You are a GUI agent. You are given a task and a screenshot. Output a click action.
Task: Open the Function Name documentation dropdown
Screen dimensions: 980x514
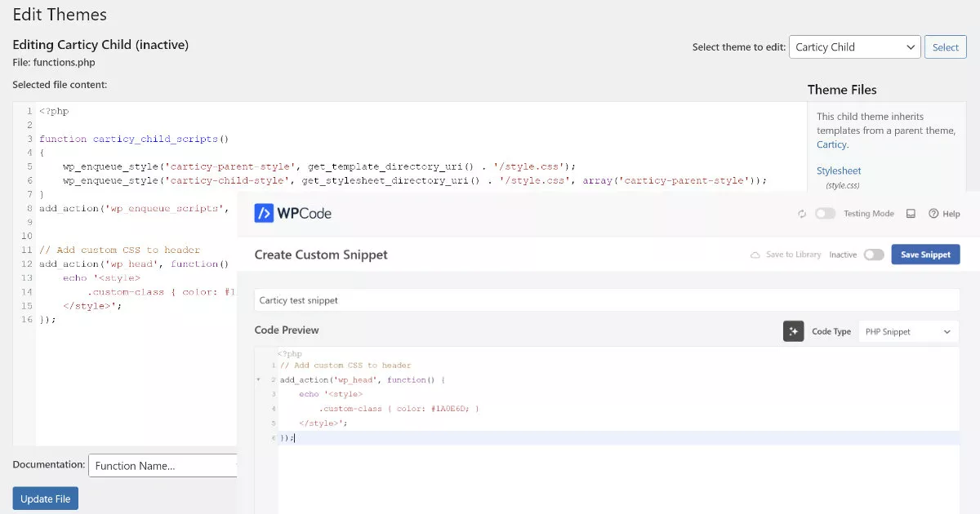[x=163, y=466]
